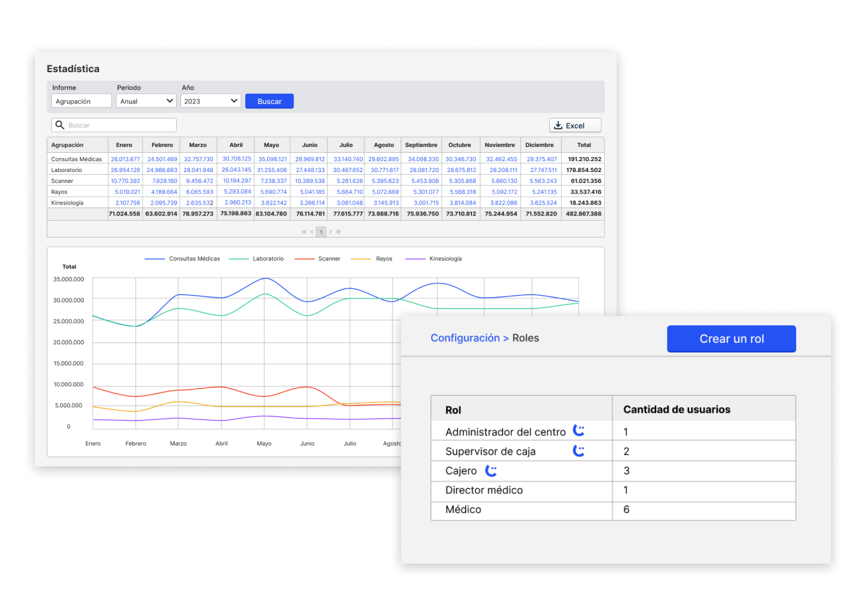This screenshot has height=616, width=866.
Task: Toggle the Scanner series in the chart legend
Action: coord(318,259)
